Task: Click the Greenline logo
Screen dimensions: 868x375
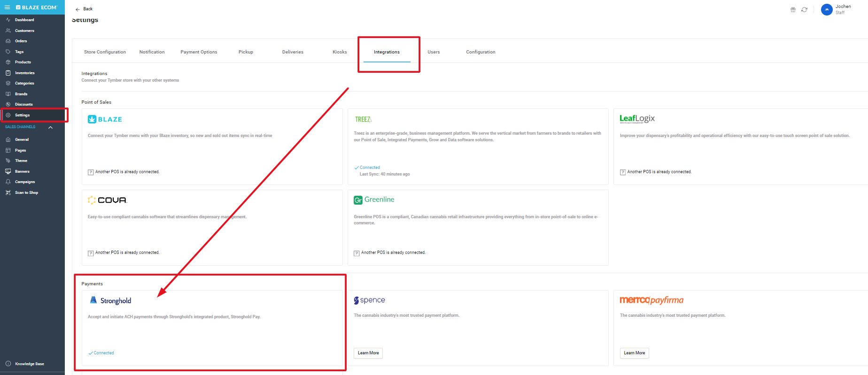Action: click(374, 200)
